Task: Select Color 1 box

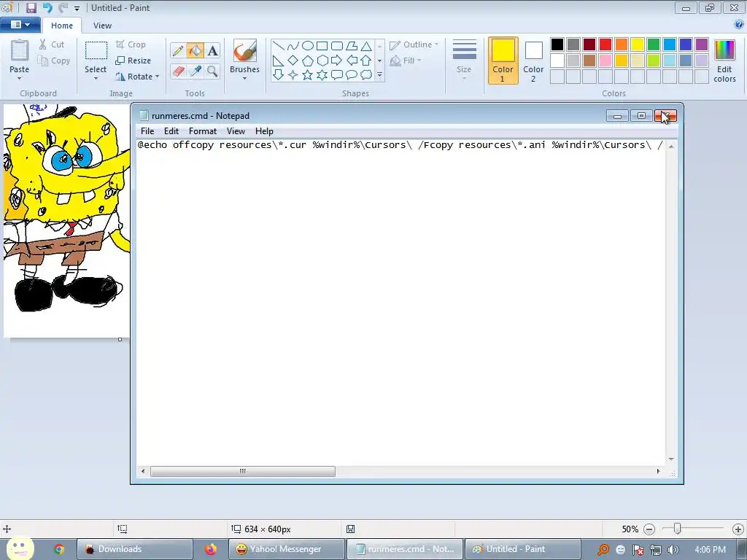Action: [x=503, y=61]
